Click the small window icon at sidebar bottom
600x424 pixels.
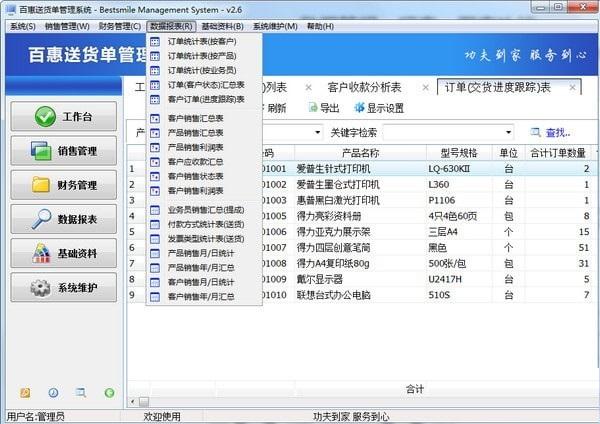(81, 393)
